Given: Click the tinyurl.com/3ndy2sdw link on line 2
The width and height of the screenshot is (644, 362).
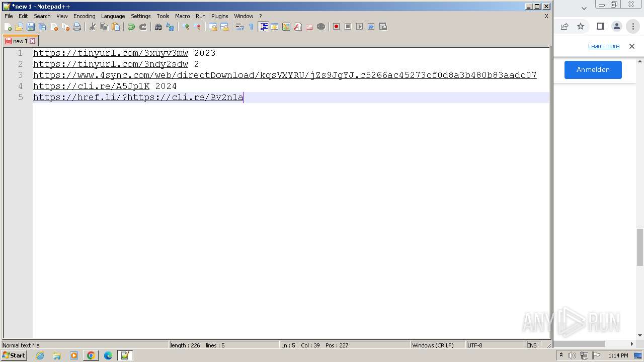Looking at the screenshot, I should (111, 64).
